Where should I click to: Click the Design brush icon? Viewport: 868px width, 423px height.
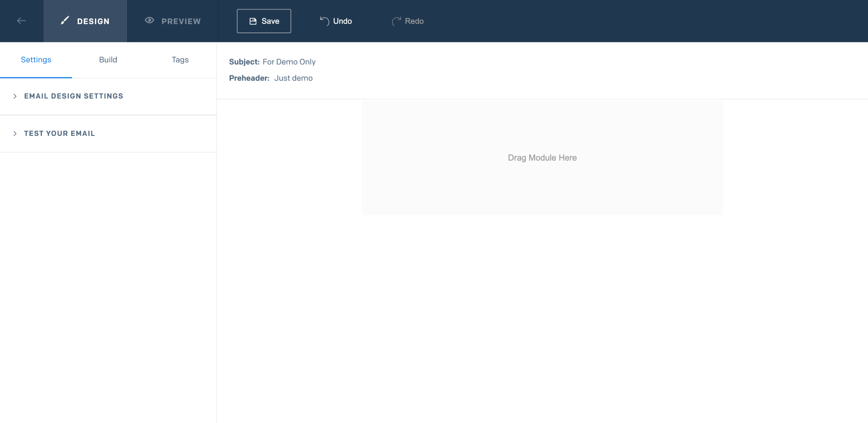(65, 21)
